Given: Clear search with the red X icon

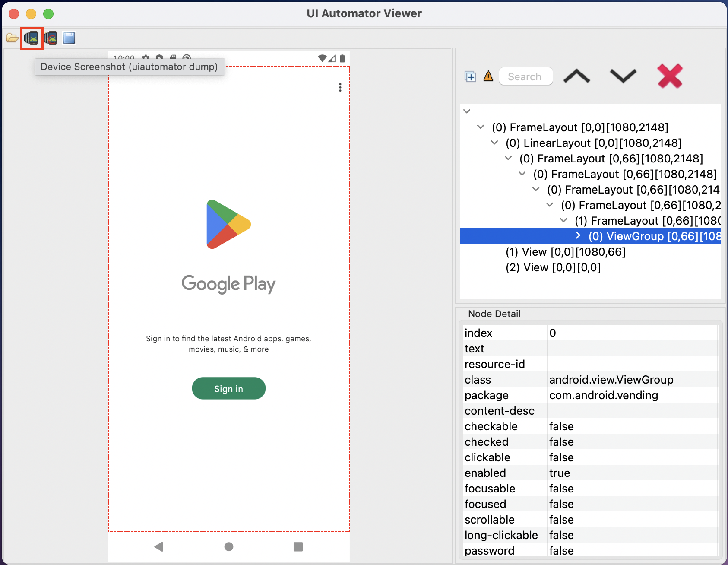Looking at the screenshot, I should pos(670,76).
